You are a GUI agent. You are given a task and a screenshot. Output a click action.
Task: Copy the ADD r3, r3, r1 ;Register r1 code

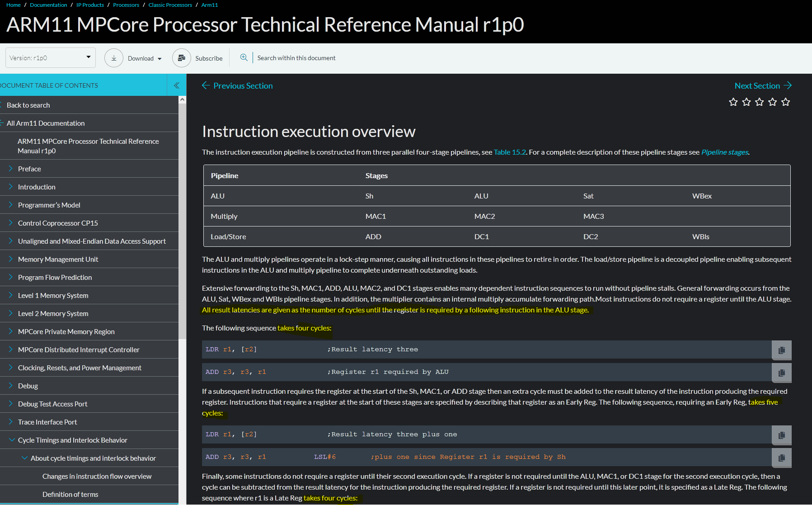click(782, 373)
